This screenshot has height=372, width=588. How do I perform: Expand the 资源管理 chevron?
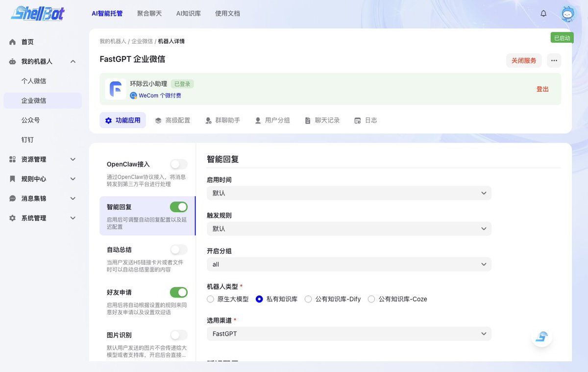point(73,160)
